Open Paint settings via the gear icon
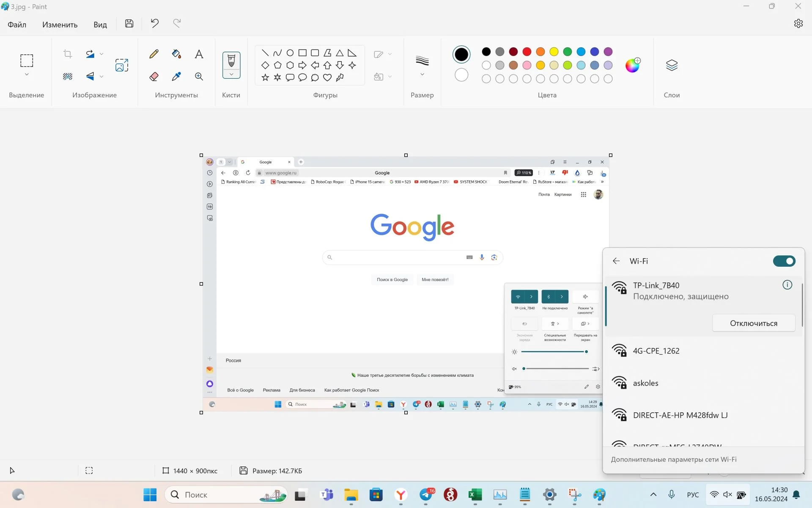The height and width of the screenshot is (508, 812). (x=798, y=24)
